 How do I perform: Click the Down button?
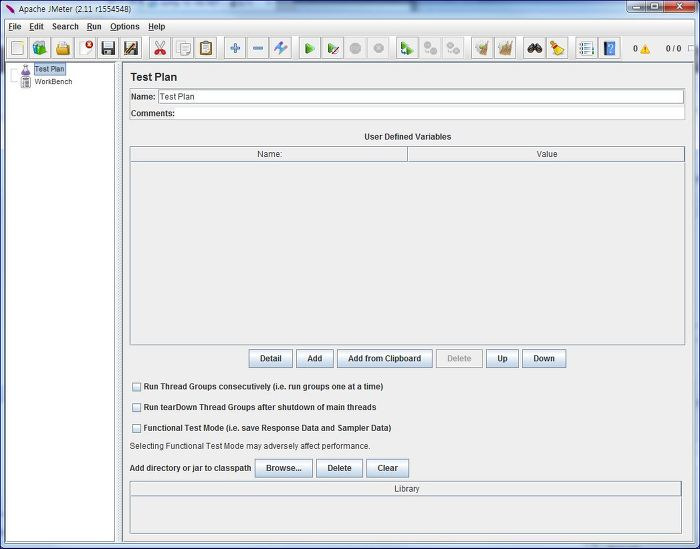pos(544,358)
